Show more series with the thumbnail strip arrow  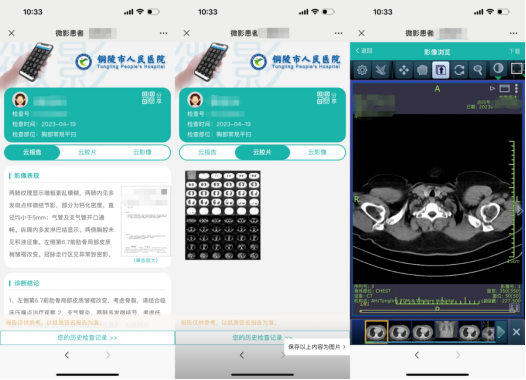click(x=501, y=332)
